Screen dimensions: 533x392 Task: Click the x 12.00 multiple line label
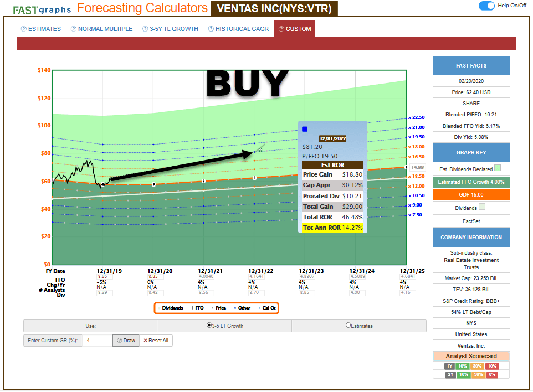(x=417, y=186)
